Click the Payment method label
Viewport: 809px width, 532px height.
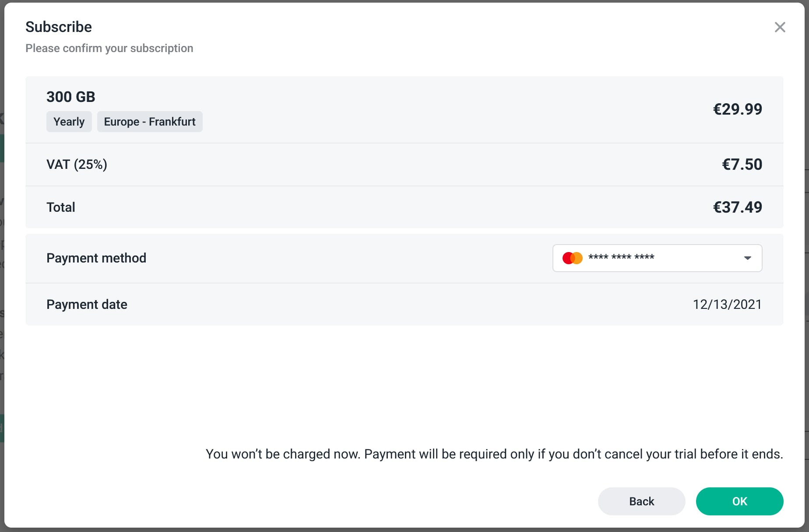coord(96,258)
